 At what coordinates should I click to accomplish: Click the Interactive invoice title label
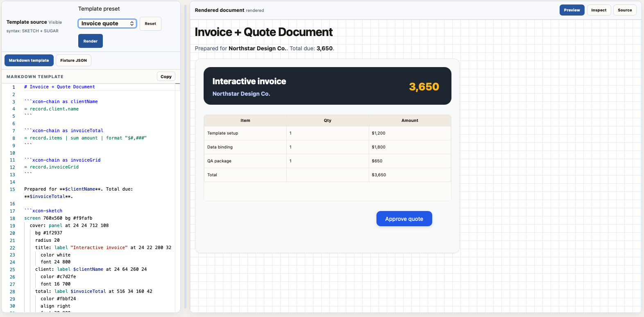(x=249, y=81)
